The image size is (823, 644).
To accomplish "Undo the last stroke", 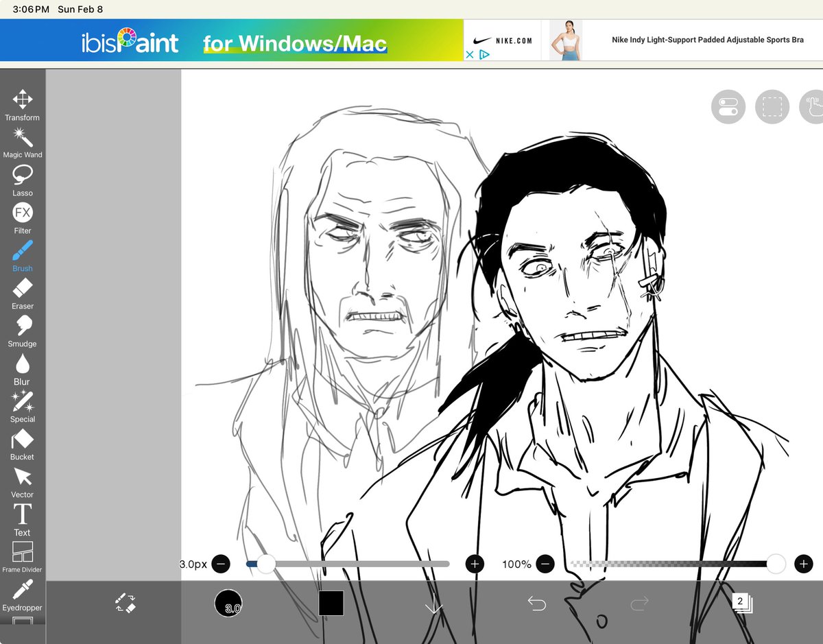I will coord(536,604).
